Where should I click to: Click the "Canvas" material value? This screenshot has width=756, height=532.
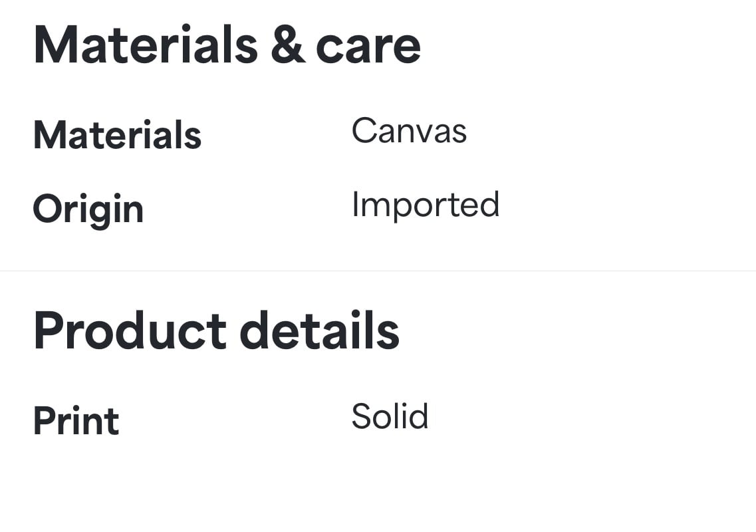409,131
